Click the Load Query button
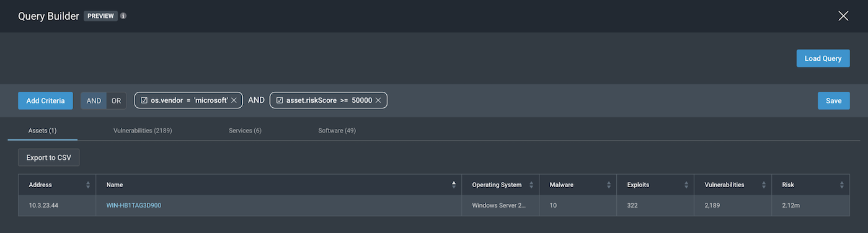The height and width of the screenshot is (233, 868). [x=823, y=58]
